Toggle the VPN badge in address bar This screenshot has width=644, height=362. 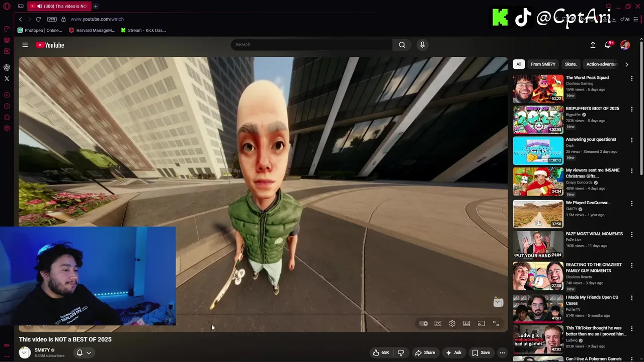(52, 19)
